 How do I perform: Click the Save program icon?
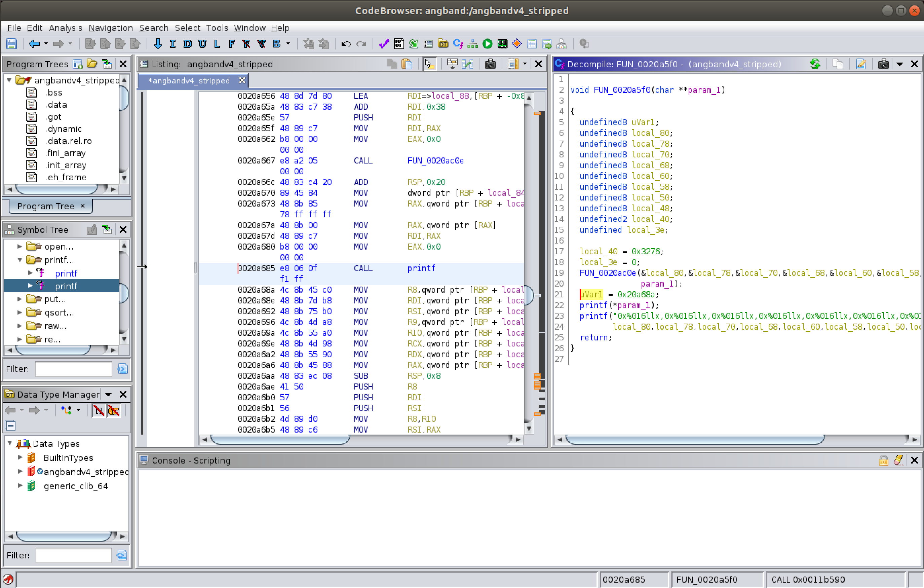click(11, 44)
